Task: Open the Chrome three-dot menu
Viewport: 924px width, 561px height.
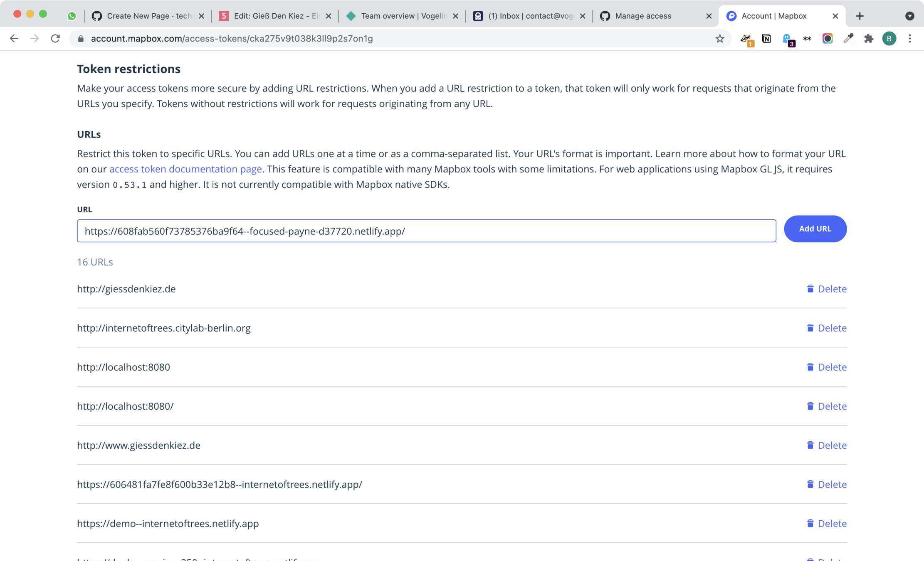Action: pyautogui.click(x=910, y=39)
